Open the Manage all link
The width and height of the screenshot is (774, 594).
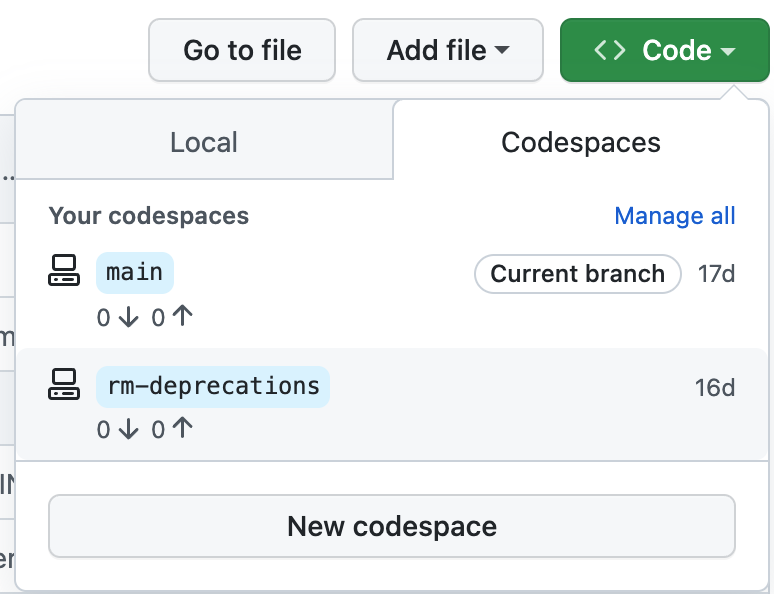(x=675, y=216)
